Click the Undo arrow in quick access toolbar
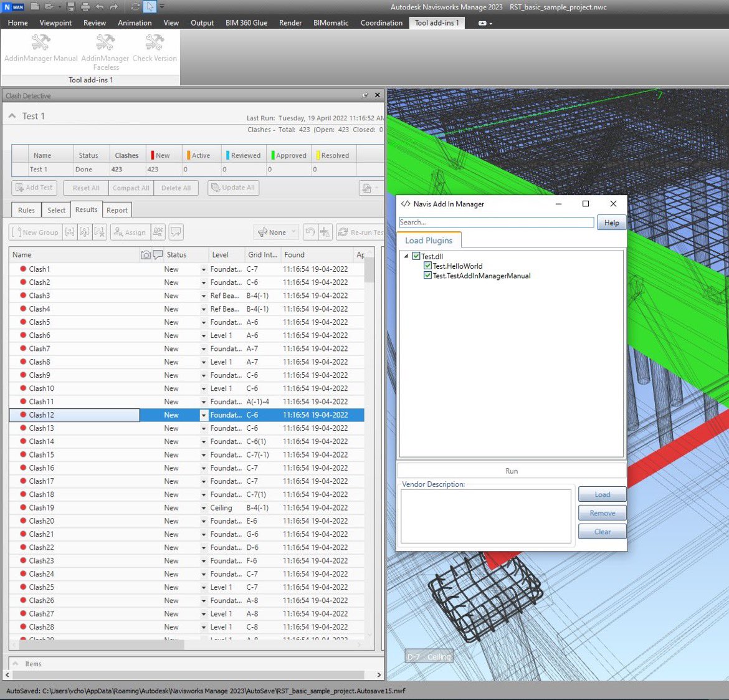 pos(100,6)
